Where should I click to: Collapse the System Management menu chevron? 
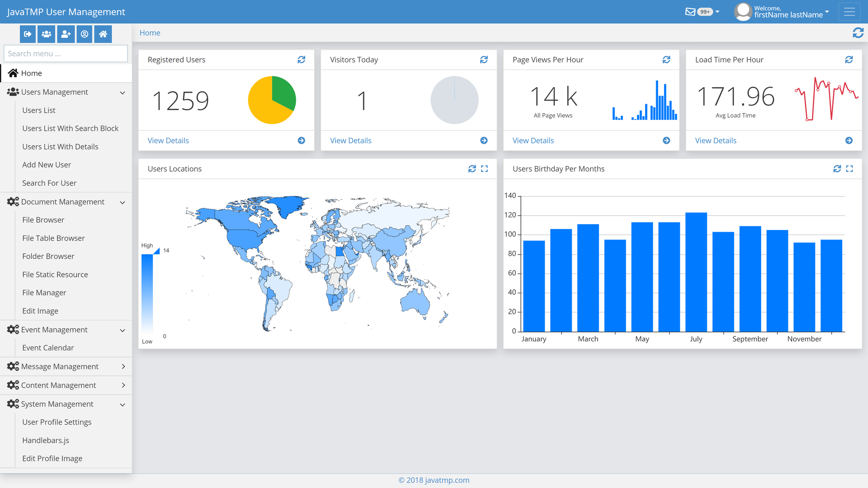click(122, 405)
